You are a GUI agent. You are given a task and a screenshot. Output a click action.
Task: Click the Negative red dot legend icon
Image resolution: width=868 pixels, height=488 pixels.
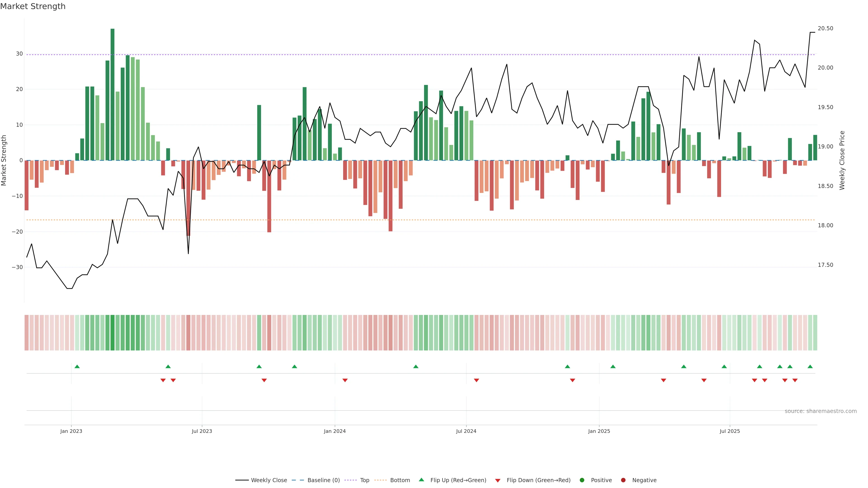click(x=623, y=480)
